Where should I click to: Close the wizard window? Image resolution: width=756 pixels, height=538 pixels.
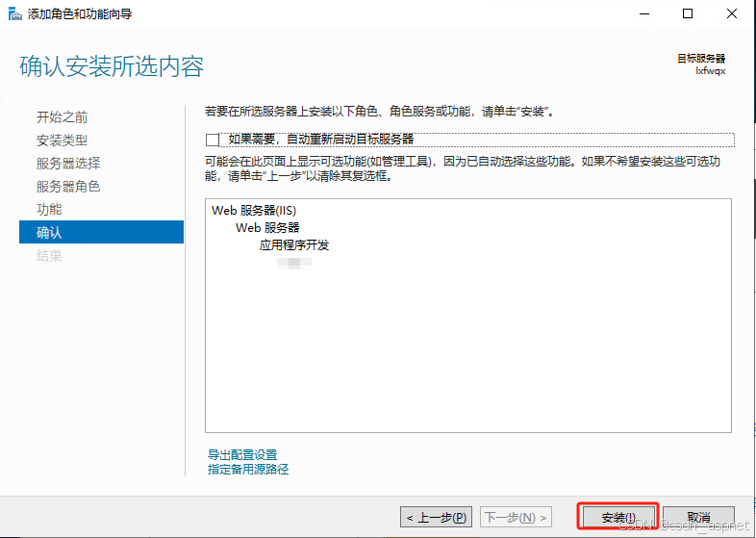[x=731, y=14]
